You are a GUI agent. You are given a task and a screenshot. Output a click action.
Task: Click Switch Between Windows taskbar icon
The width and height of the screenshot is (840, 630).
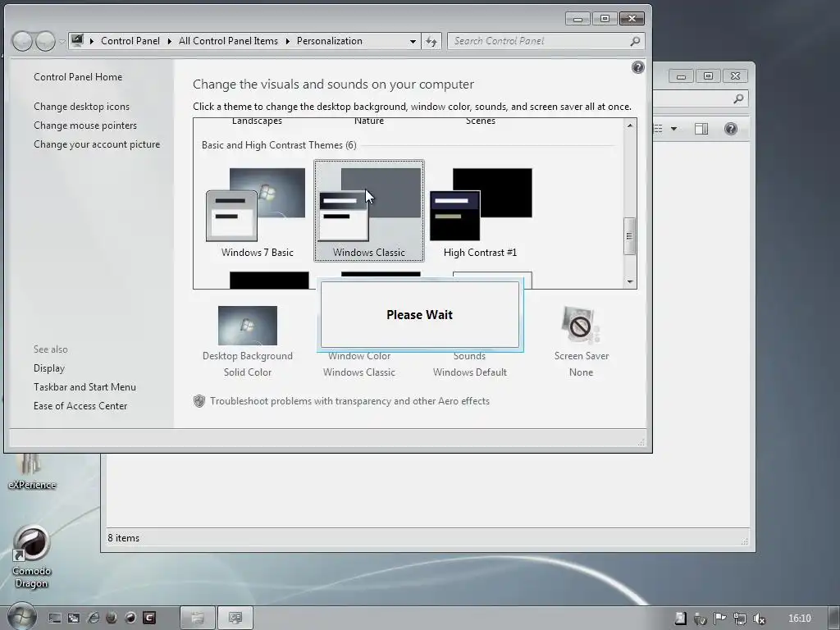click(x=73, y=619)
